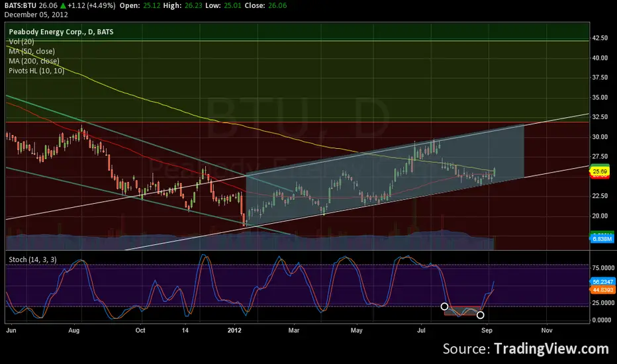Click the 2012 label on time axis
This screenshot has width=617, height=364.
tap(234, 330)
